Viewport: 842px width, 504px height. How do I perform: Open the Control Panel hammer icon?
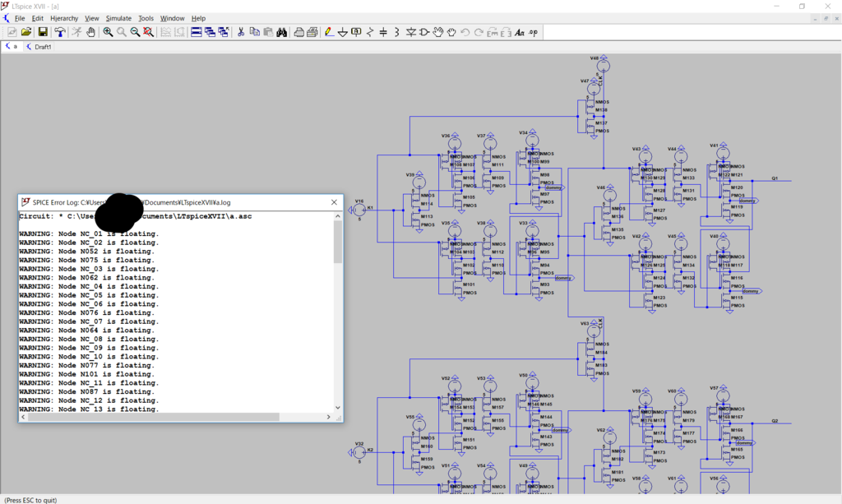(x=60, y=32)
